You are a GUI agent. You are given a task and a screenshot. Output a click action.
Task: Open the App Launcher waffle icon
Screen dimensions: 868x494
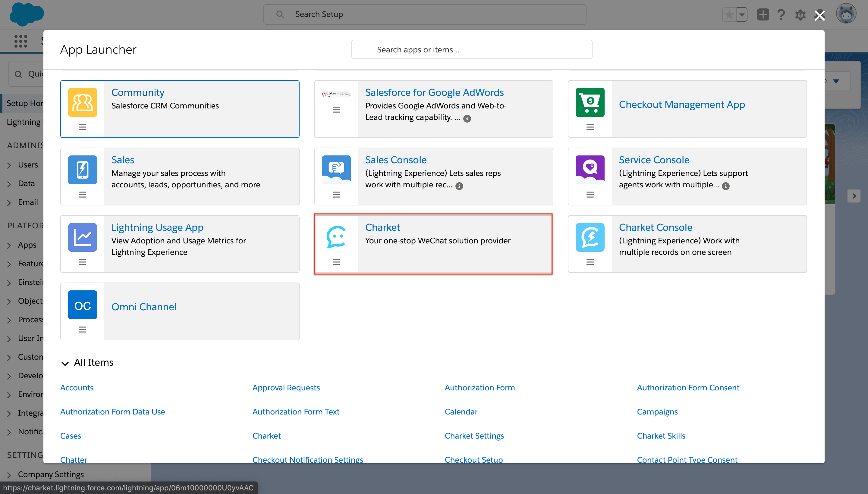21,41
